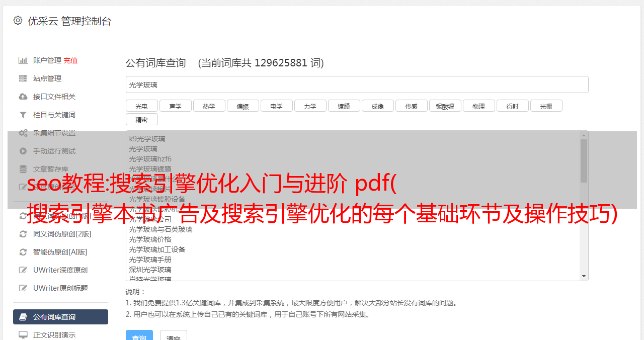The width and height of the screenshot is (644, 340).
Task: Click the 充值 recharge link
Action: pos(70,60)
